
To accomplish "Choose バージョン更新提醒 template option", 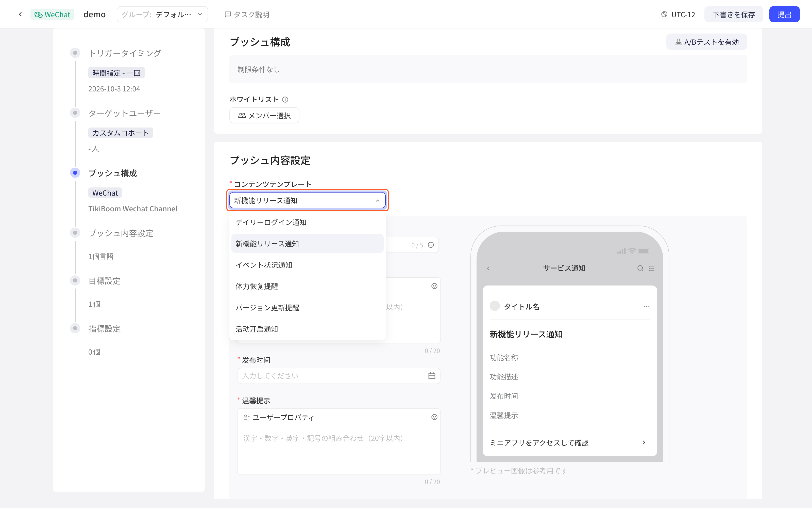I will tap(307, 308).
